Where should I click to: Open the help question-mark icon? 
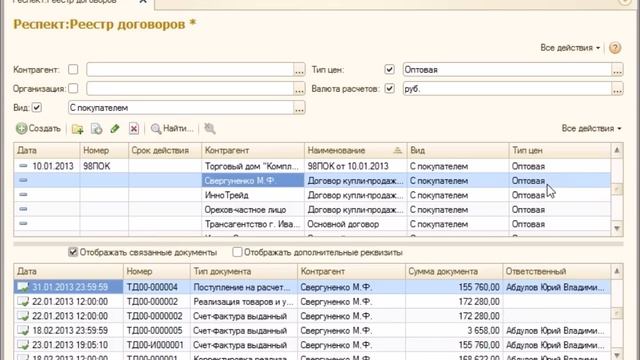coord(615,48)
